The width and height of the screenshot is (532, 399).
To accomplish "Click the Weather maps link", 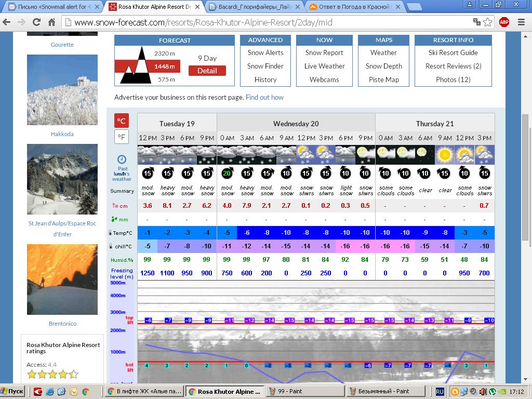I will click(384, 52).
